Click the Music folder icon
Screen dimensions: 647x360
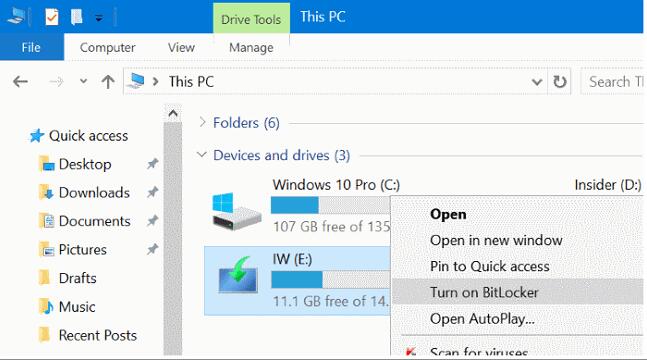46,306
